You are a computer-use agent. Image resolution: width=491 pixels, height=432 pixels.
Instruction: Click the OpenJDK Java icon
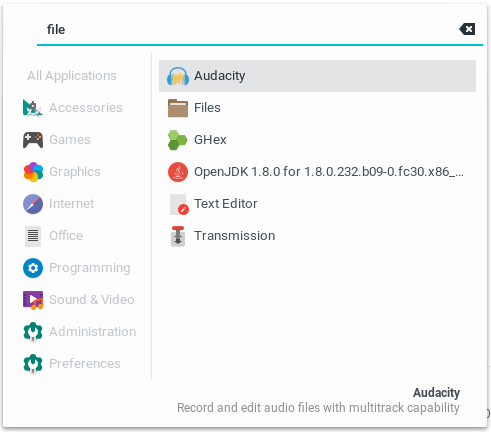click(x=178, y=172)
